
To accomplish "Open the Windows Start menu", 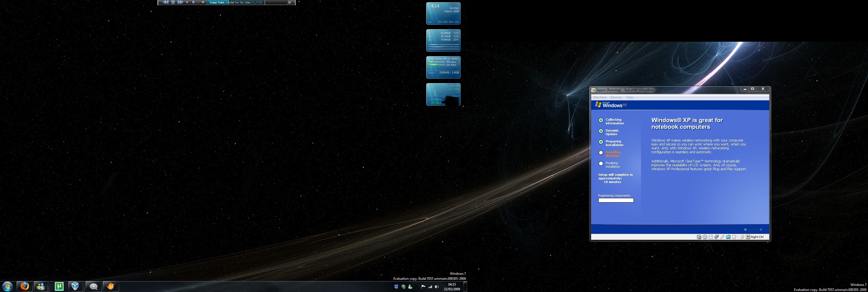I will 7,286.
